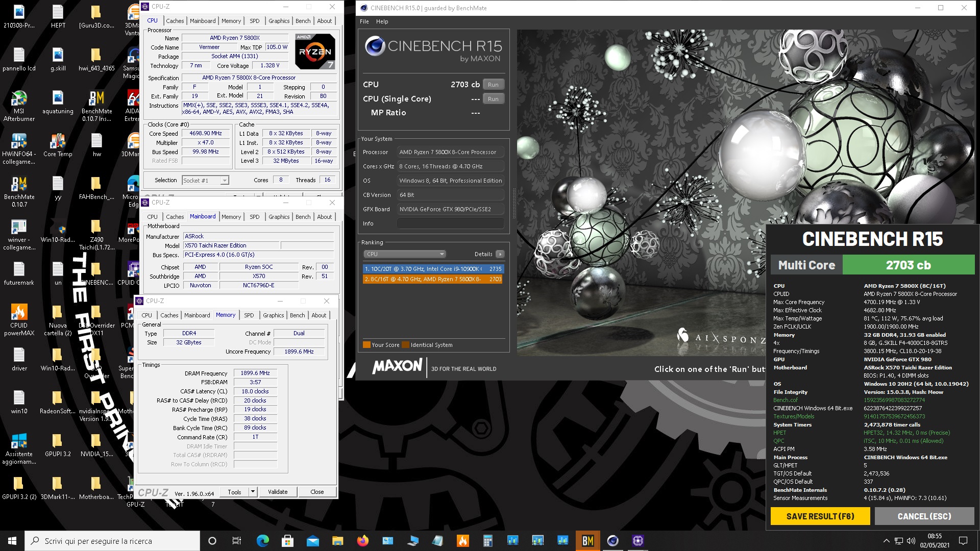Open the pannello lcd desktop file

coord(19,59)
